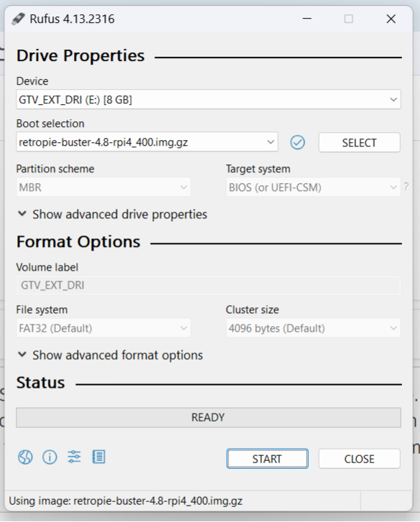Open the language selection globe icon

25,457
